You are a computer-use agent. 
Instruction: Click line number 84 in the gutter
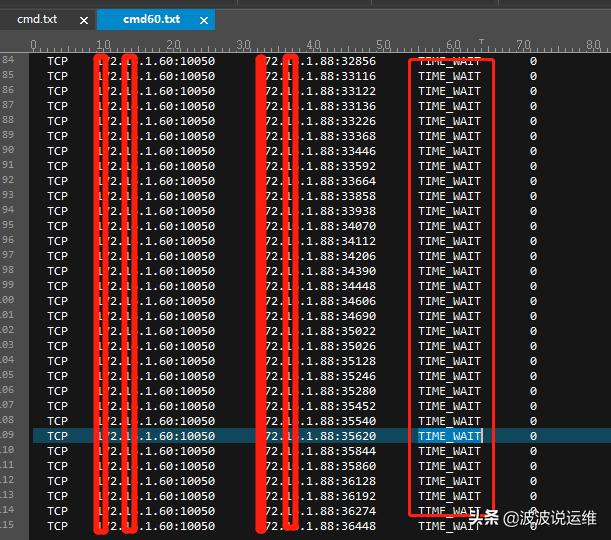[9, 61]
